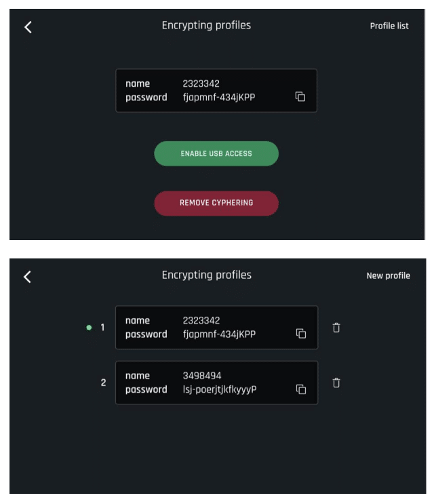Click REMOVE CYPHERING button

[x=216, y=203]
